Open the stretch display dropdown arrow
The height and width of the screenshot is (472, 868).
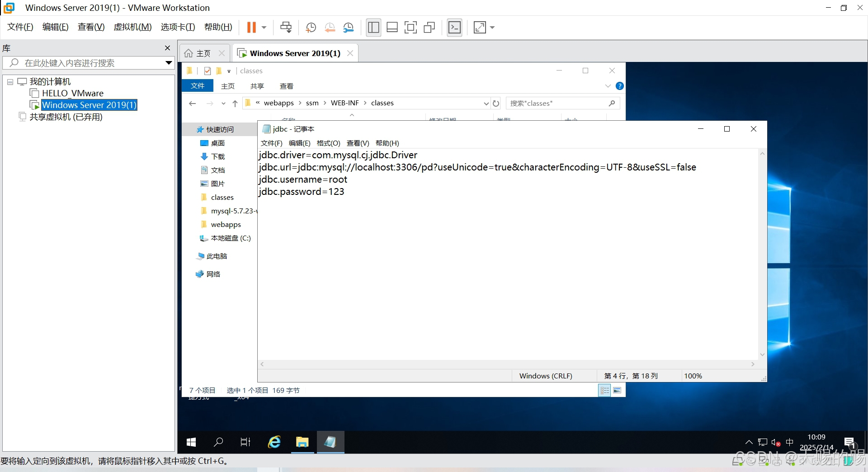pyautogui.click(x=492, y=28)
